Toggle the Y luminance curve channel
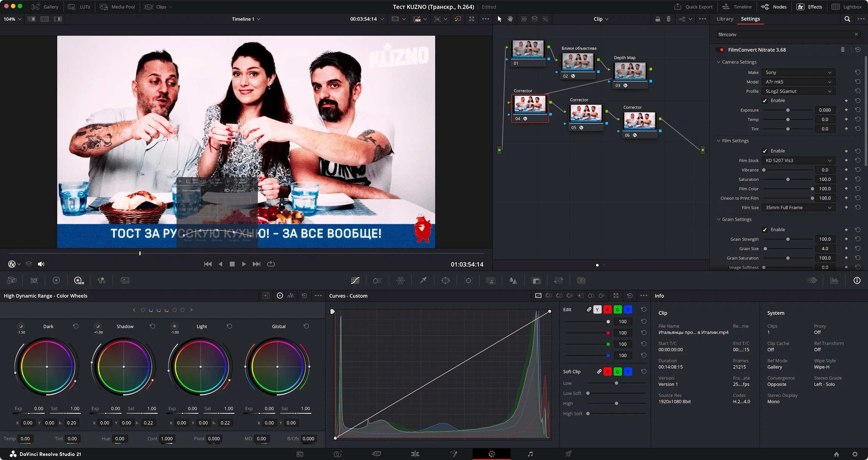Image resolution: width=868 pixels, height=460 pixels. [597, 309]
